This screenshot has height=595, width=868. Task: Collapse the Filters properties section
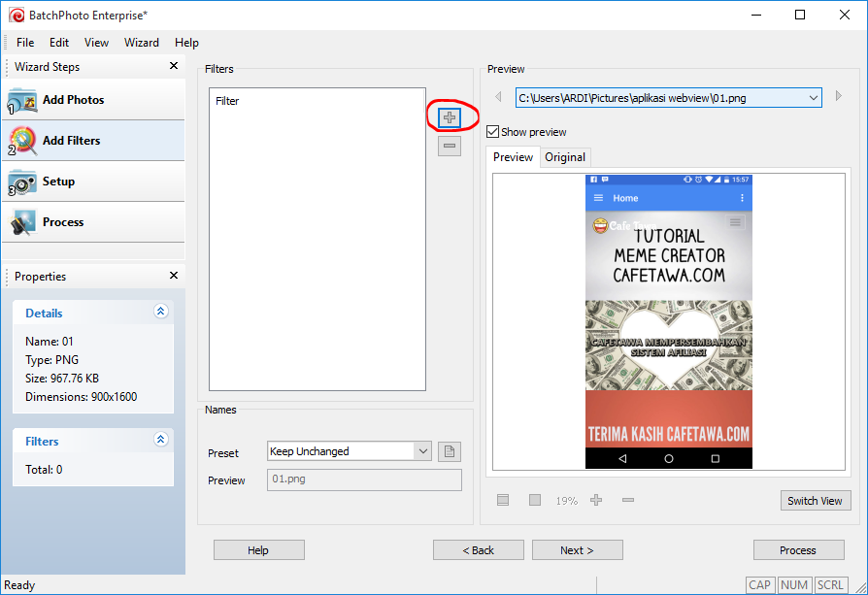tap(160, 440)
